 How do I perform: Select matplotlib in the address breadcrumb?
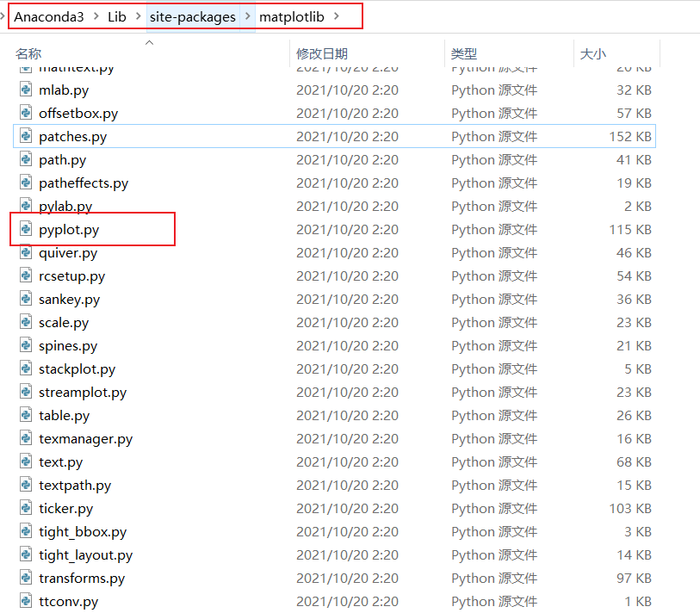pos(292,17)
